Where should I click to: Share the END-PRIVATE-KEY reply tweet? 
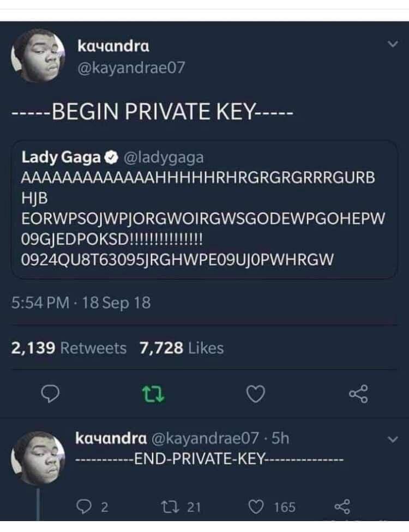pyautogui.click(x=342, y=506)
